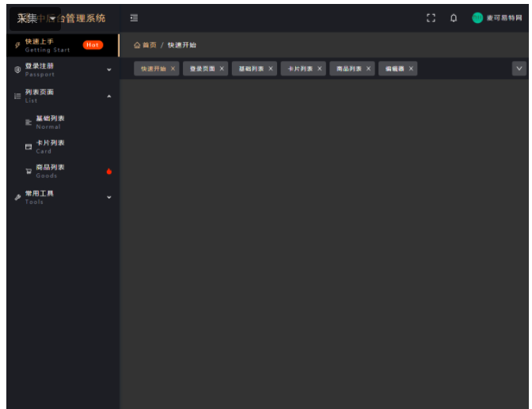Expand the 登录注册 Passport menu chevron

(109, 70)
